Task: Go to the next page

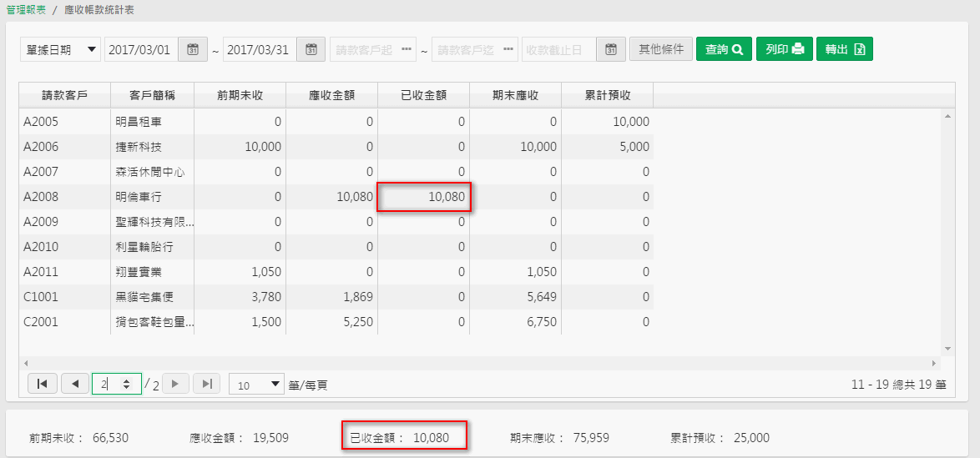Action: pos(175,384)
